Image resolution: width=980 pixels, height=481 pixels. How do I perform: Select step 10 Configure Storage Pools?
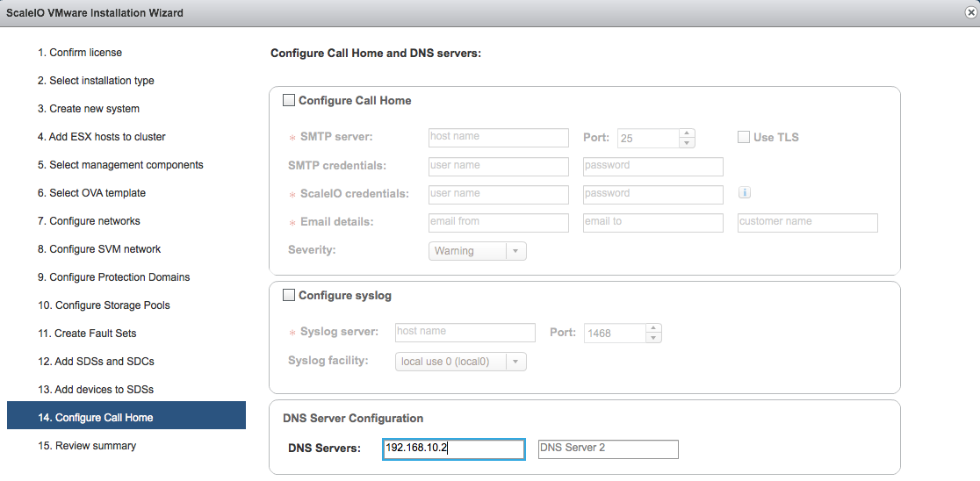click(x=104, y=305)
